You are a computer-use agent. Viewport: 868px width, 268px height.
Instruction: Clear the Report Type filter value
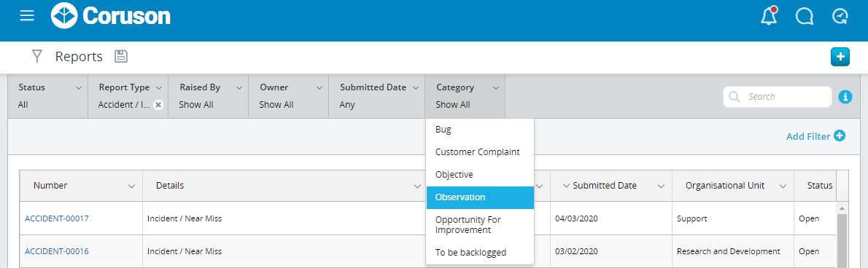(x=158, y=104)
